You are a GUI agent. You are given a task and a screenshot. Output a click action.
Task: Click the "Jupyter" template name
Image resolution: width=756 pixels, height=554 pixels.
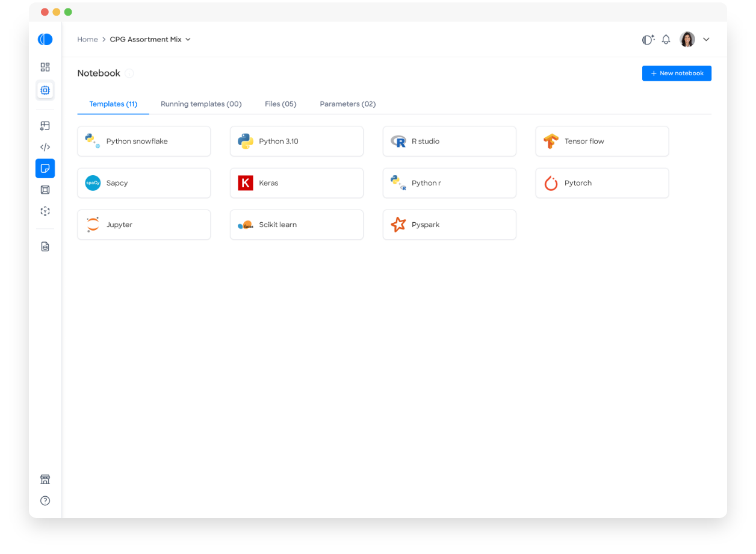coord(119,225)
